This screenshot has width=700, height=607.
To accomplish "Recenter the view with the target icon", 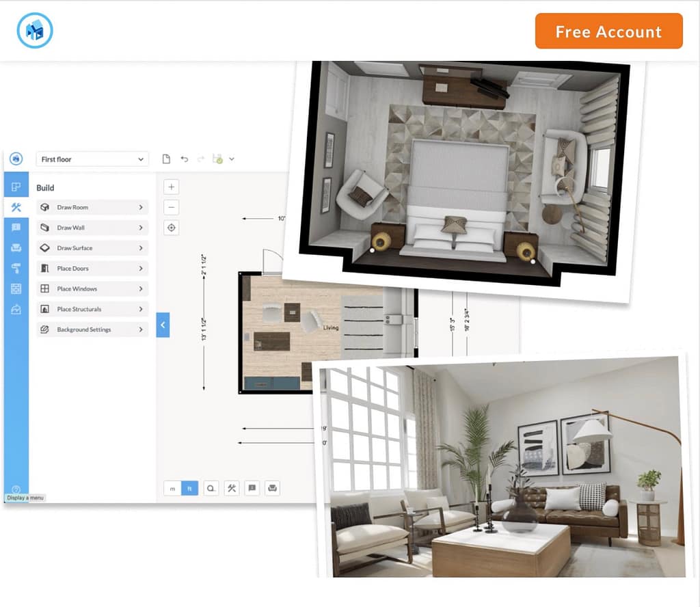I will tap(172, 228).
